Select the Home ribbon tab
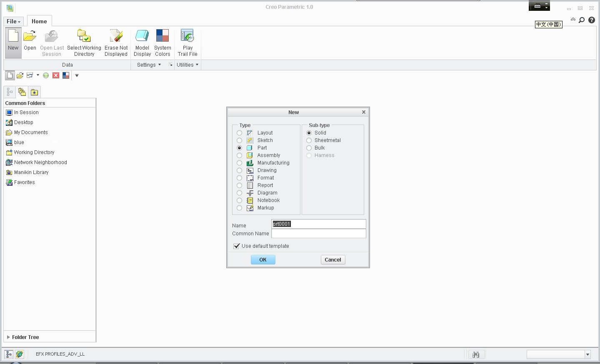The height and width of the screenshot is (364, 600). click(39, 21)
